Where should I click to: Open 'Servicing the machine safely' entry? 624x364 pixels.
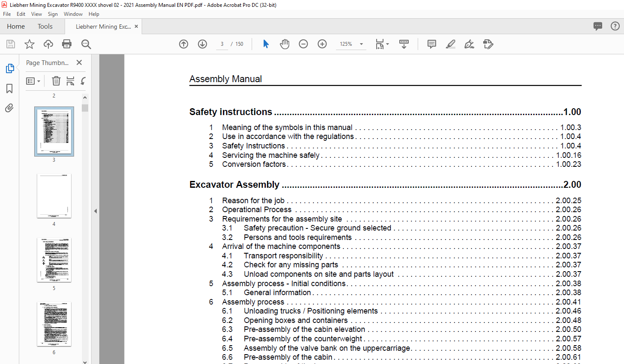click(271, 155)
